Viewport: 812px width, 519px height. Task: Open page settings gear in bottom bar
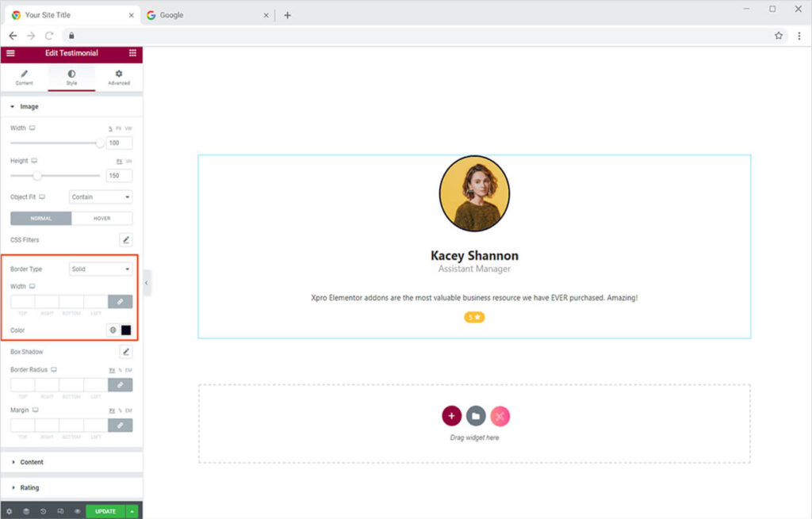(x=10, y=511)
